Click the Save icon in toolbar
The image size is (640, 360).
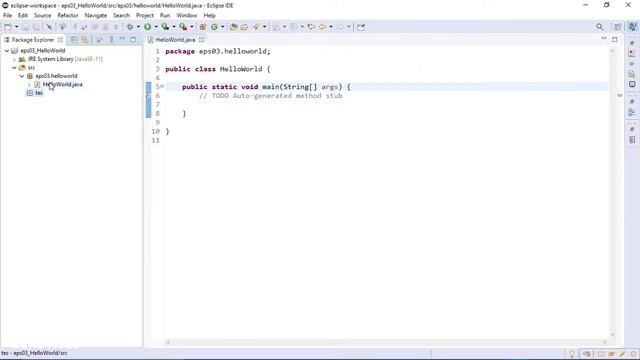pyautogui.click(x=25, y=27)
